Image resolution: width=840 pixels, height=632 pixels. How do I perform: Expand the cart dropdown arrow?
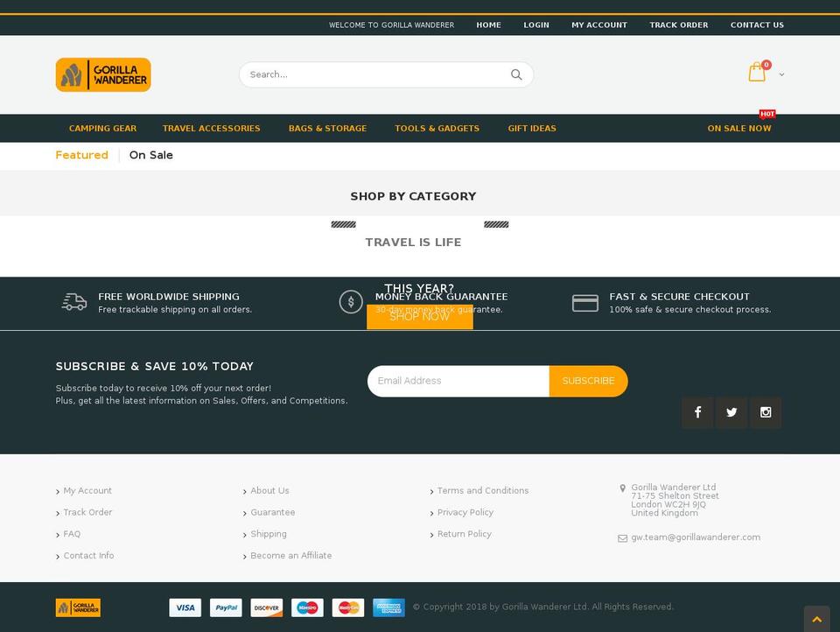click(781, 74)
